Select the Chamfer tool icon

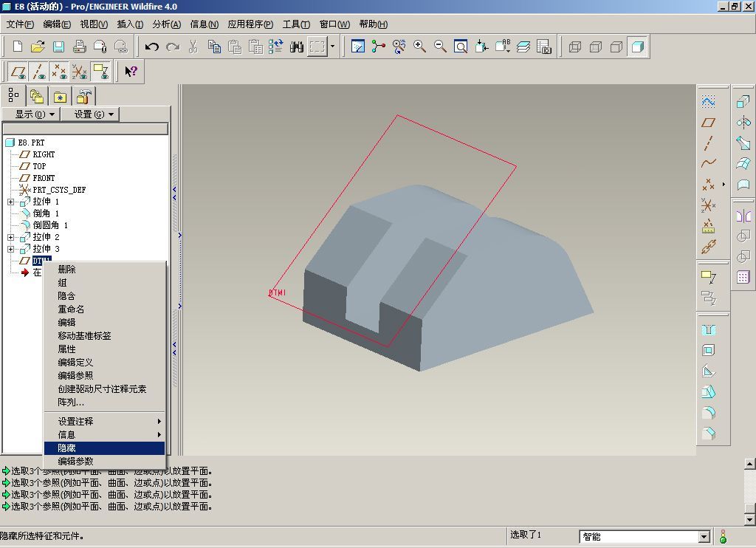[x=708, y=434]
